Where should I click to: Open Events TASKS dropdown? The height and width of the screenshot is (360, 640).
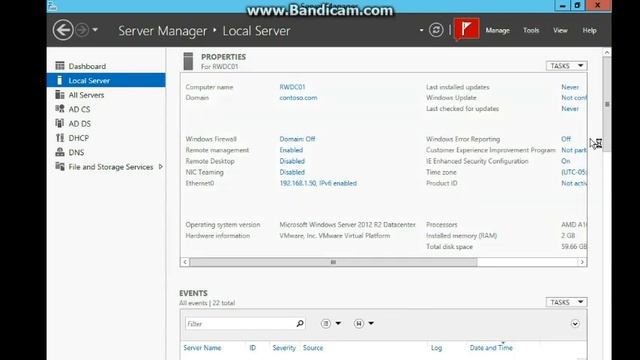[567, 302]
